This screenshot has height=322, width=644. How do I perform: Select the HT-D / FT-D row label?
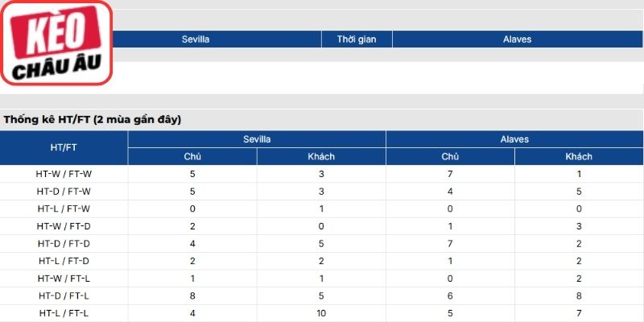click(x=64, y=244)
